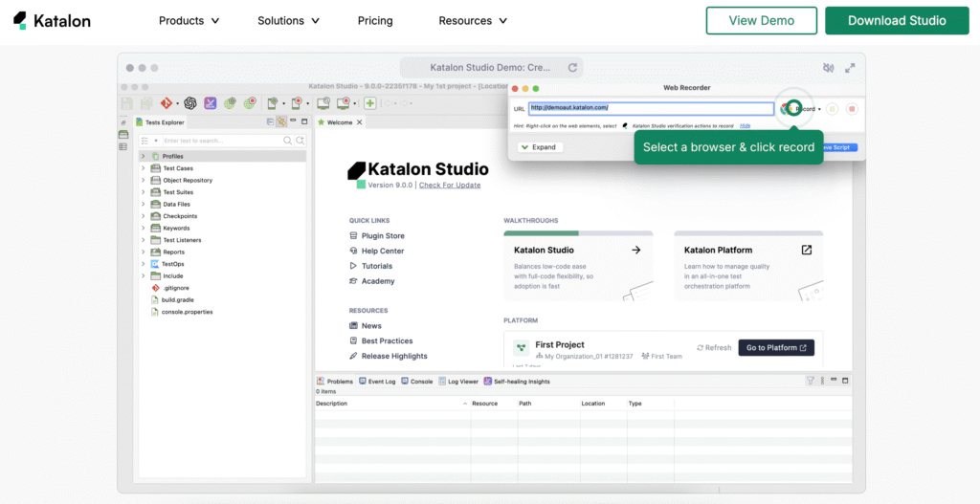980x504 pixels.
Task: Open the Plugin Store quick link
Action: click(x=377, y=236)
